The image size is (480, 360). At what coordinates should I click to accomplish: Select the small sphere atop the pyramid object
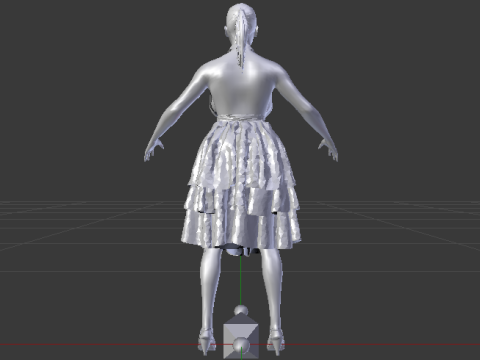(241, 310)
